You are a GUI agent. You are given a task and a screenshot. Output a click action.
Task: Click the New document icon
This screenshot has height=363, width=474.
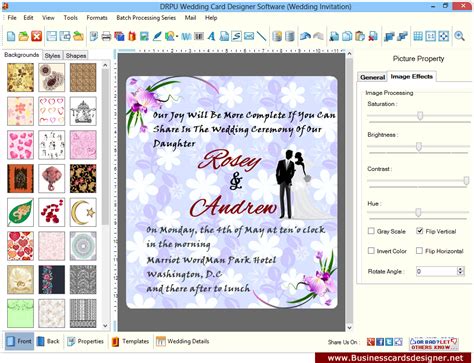coord(11,36)
